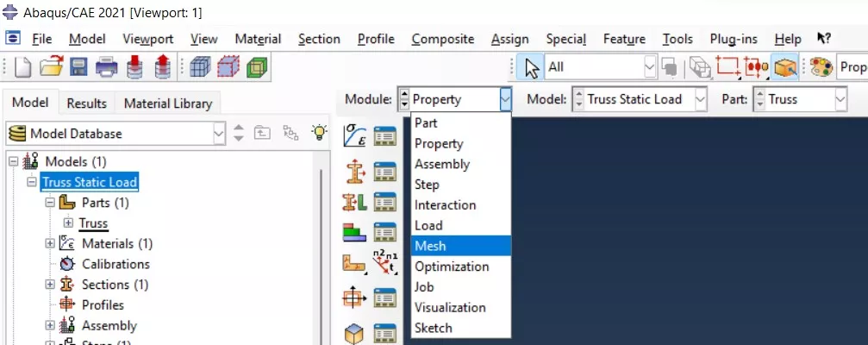Select the New Model Database blank page icon
Image resolution: width=868 pixels, height=345 pixels.
pyautogui.click(x=23, y=67)
